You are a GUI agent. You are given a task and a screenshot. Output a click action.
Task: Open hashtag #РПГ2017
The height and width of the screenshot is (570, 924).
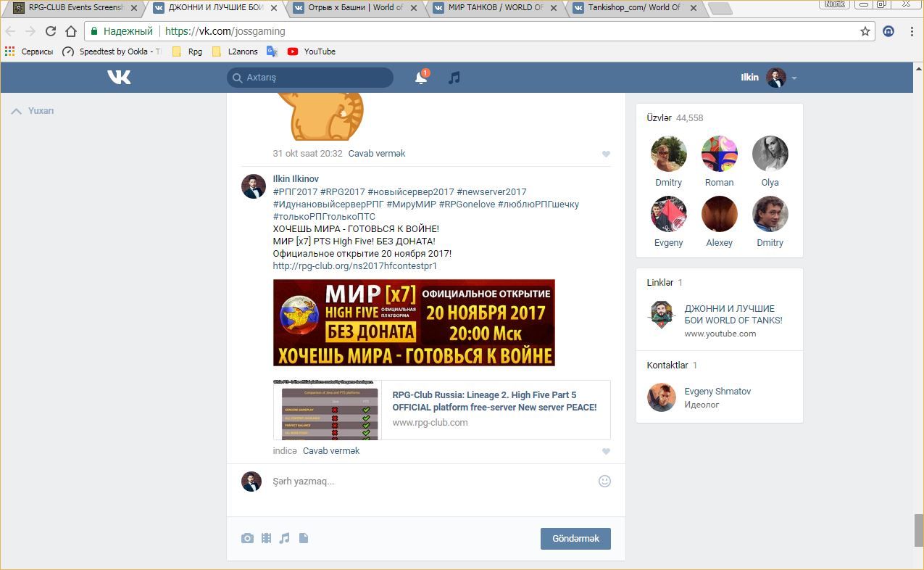296,192
